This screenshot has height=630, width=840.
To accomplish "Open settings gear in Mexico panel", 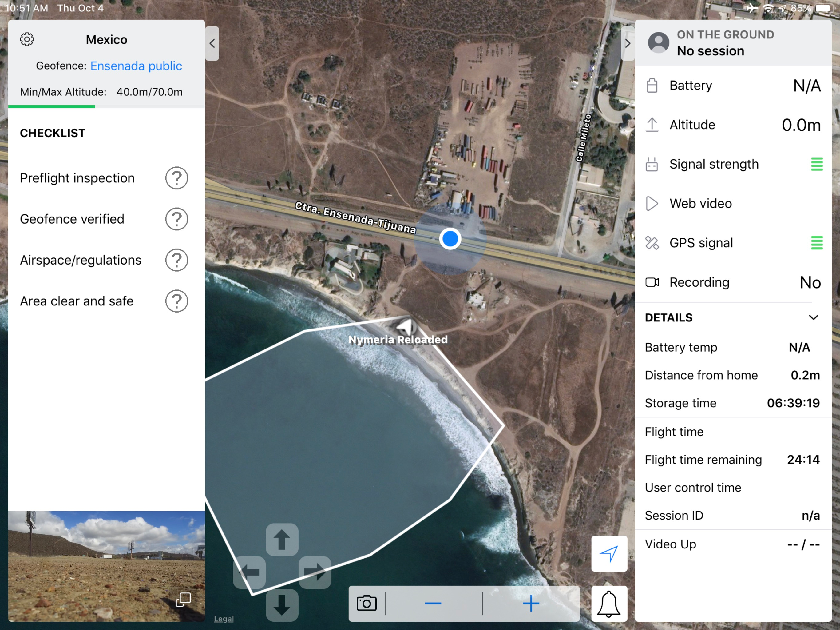I will [x=27, y=39].
